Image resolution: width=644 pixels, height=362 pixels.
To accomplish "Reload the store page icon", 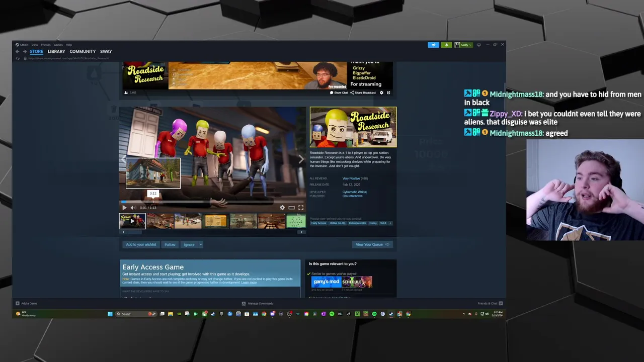I will [18, 58].
